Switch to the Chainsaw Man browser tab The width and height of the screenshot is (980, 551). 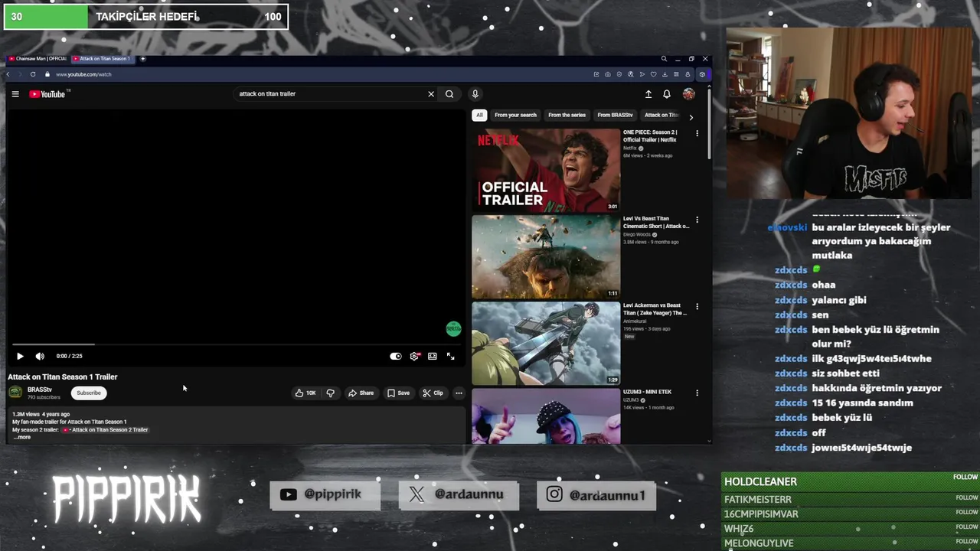tap(38, 59)
